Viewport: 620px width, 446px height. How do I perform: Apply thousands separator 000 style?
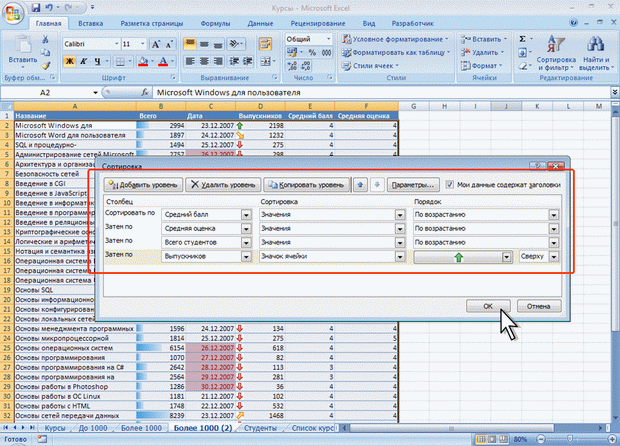(x=326, y=53)
